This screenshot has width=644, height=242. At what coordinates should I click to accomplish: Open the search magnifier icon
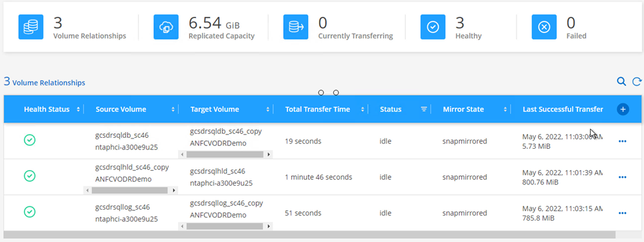pos(621,82)
